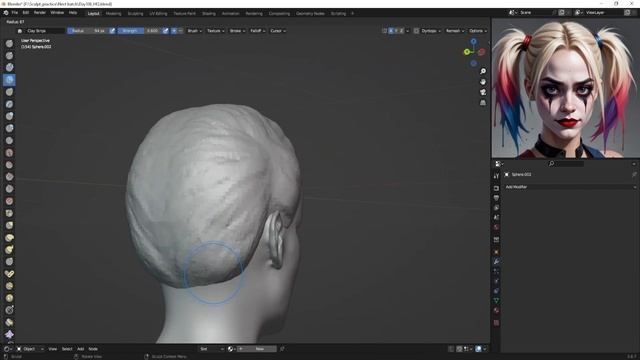
Task: Select the Pose brush tool
Action: click(9, 274)
